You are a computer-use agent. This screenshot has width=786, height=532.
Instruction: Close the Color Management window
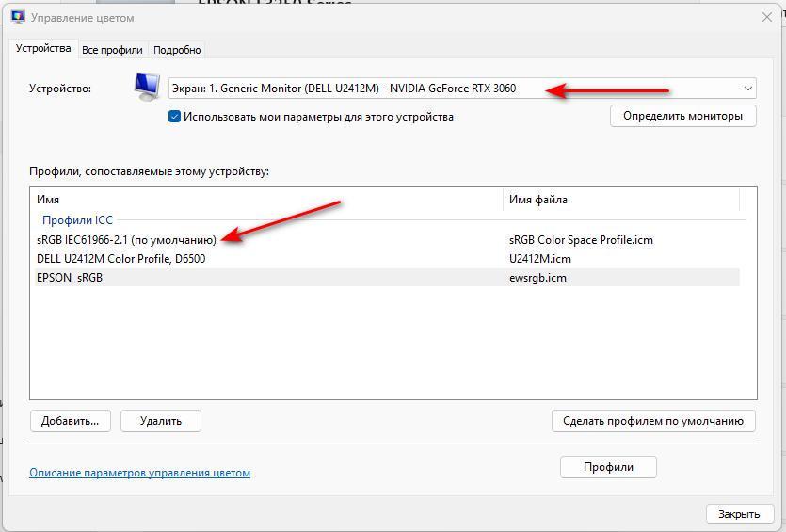767,17
